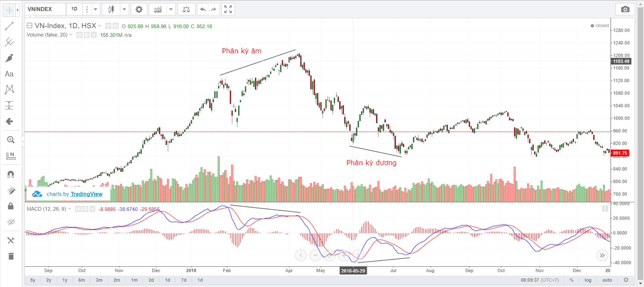Activate the zoom-in magnifier tool
The width and height of the screenshot is (644, 287).
pyautogui.click(x=11, y=140)
